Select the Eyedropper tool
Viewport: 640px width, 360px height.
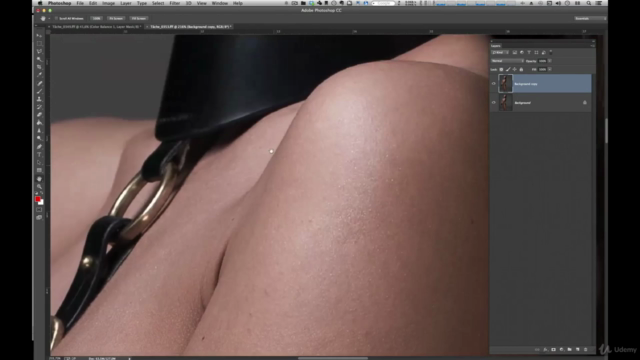[x=39, y=75]
